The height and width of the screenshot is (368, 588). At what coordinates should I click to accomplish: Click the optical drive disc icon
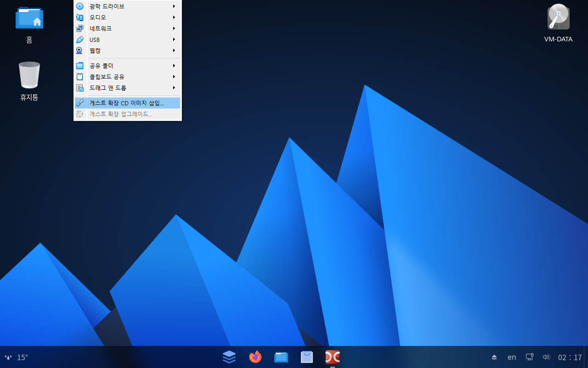(80, 6)
